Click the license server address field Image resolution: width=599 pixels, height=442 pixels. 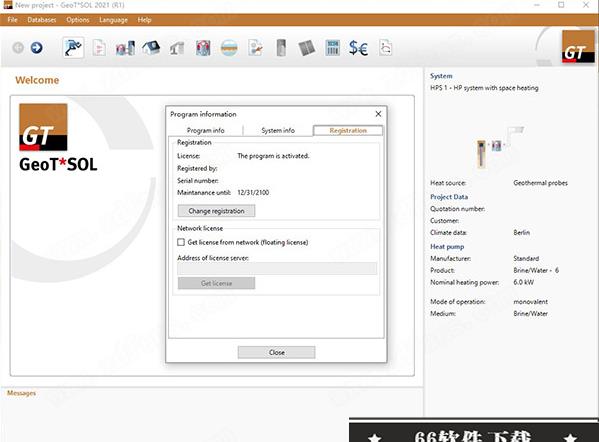(x=277, y=268)
